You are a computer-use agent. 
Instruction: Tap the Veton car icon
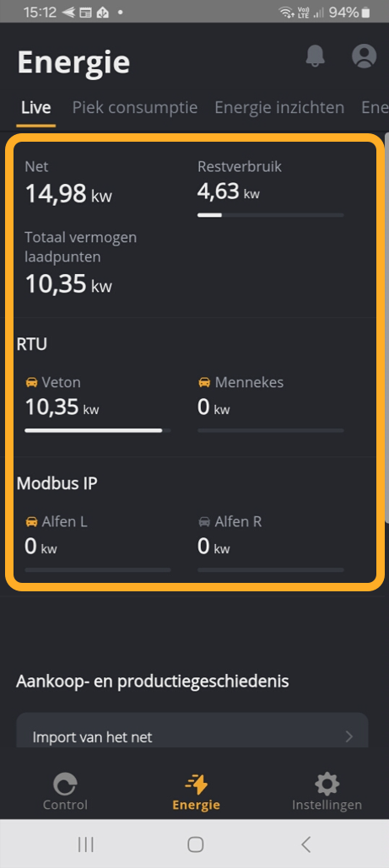(31, 382)
